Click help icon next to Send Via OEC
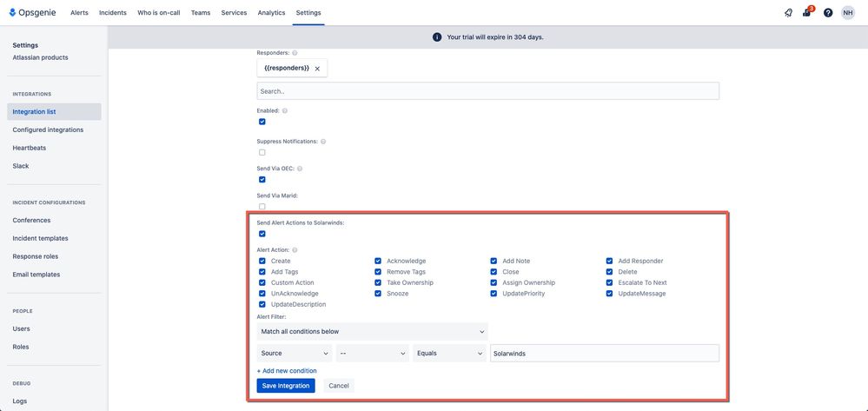This screenshot has width=868, height=411. click(x=300, y=169)
